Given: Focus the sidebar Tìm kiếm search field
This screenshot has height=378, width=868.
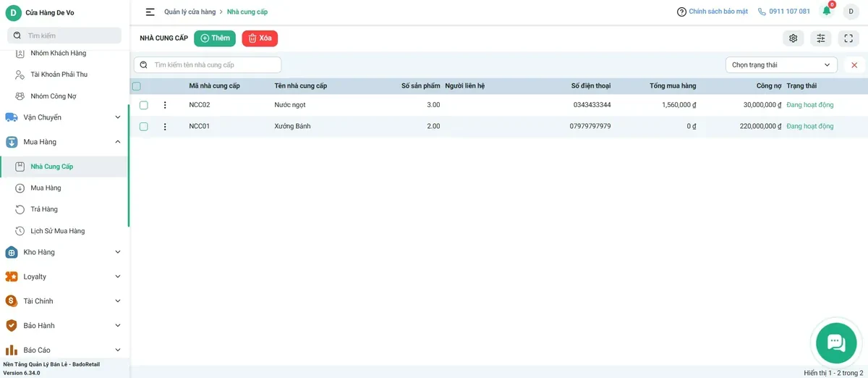Looking at the screenshot, I should coord(64,35).
